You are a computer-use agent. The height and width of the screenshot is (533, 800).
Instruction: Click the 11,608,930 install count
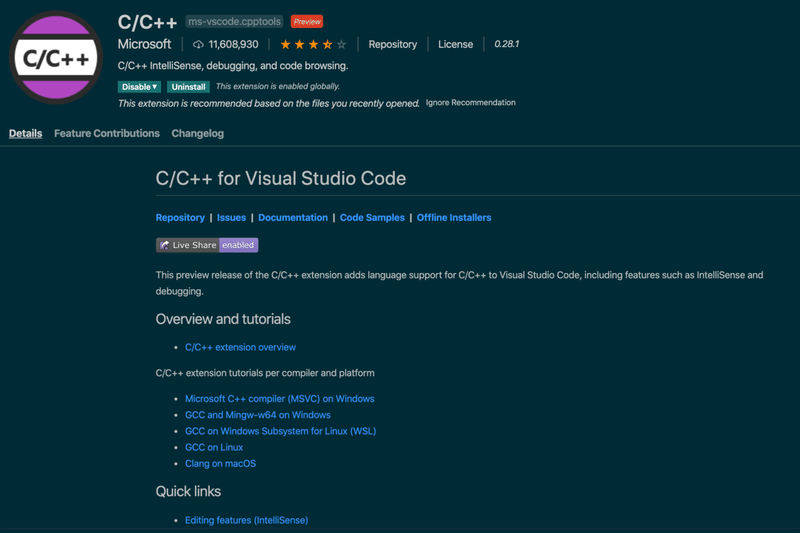[233, 44]
